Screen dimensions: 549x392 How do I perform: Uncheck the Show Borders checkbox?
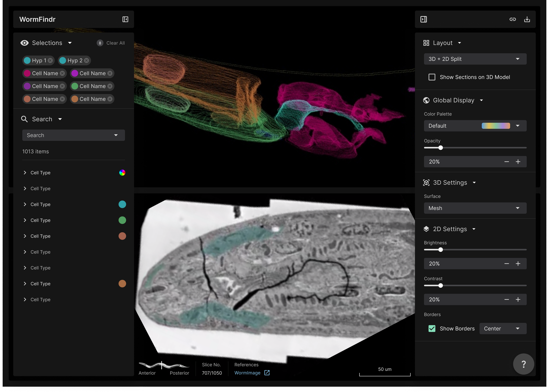(432, 329)
